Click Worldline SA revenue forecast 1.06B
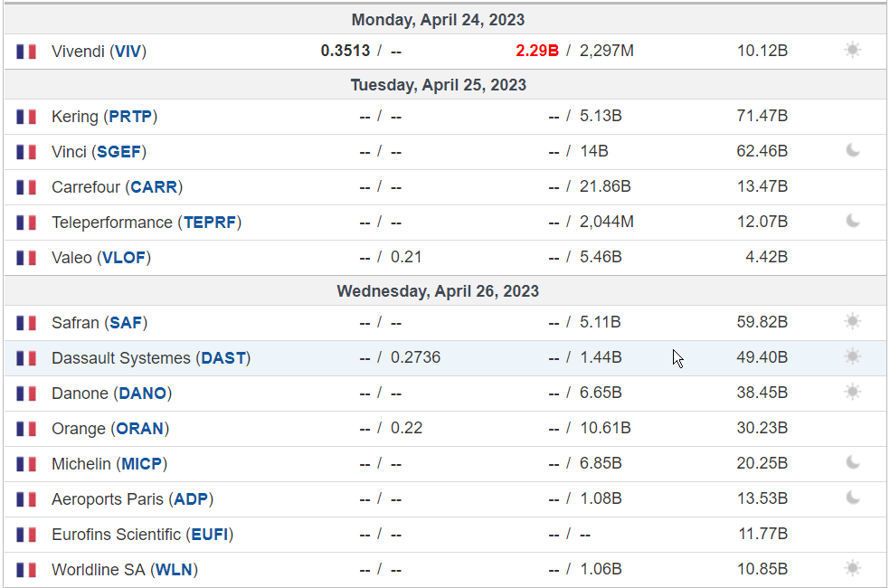 (601, 569)
